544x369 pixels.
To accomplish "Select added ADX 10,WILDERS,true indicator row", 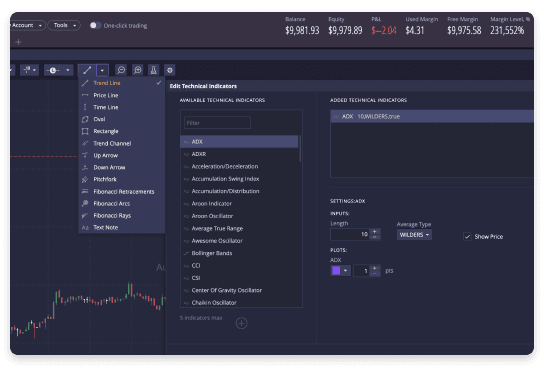I will [x=432, y=117].
